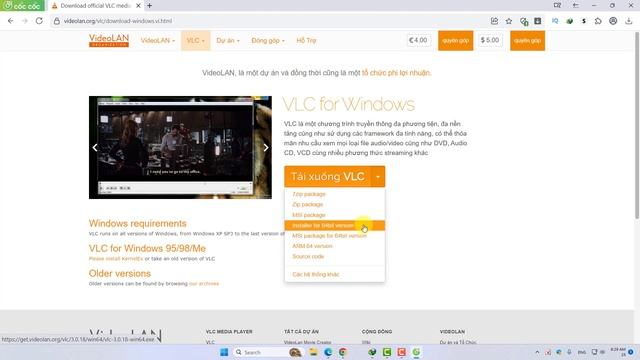Open the Windows Start button
The width and height of the screenshot is (640, 360).
click(224, 352)
